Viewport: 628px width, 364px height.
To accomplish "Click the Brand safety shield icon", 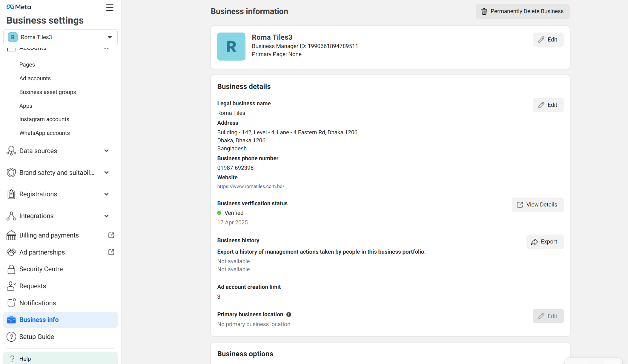I will 11,172.
